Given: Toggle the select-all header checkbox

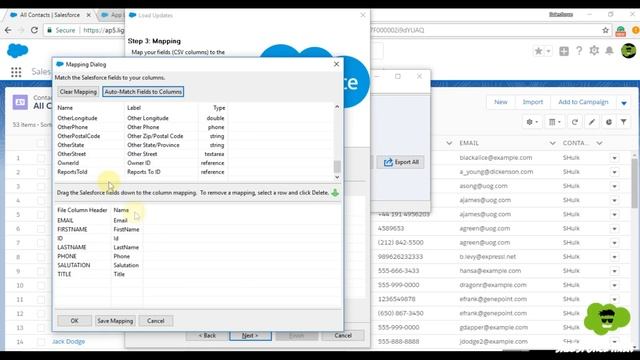Looking at the screenshot, I should pos(41,143).
